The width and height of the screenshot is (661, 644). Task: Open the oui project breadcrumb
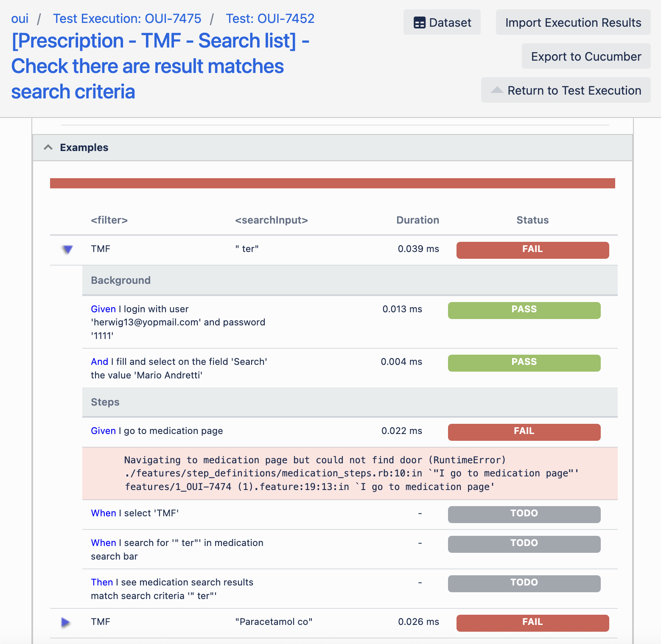[20, 19]
